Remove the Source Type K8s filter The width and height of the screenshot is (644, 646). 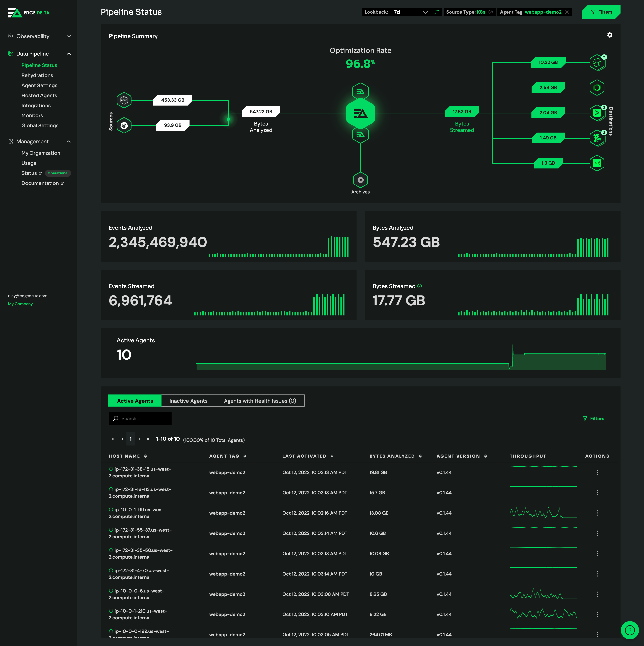pos(491,12)
